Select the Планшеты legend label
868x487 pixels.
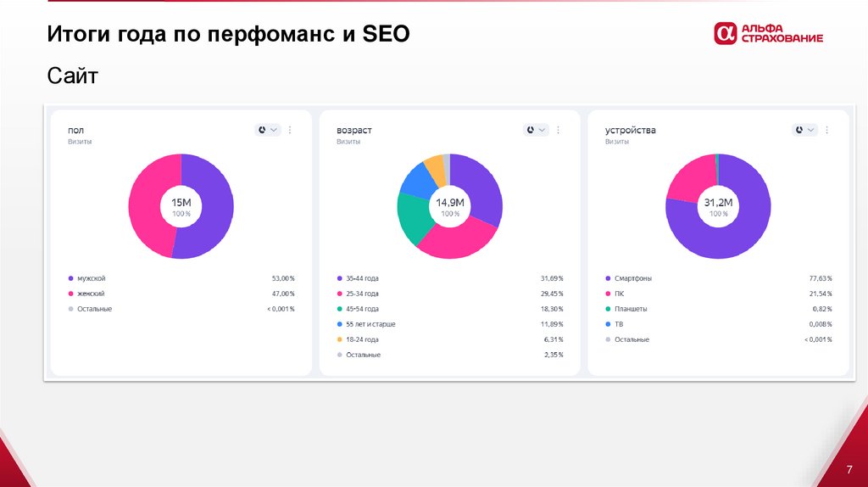[x=631, y=309]
